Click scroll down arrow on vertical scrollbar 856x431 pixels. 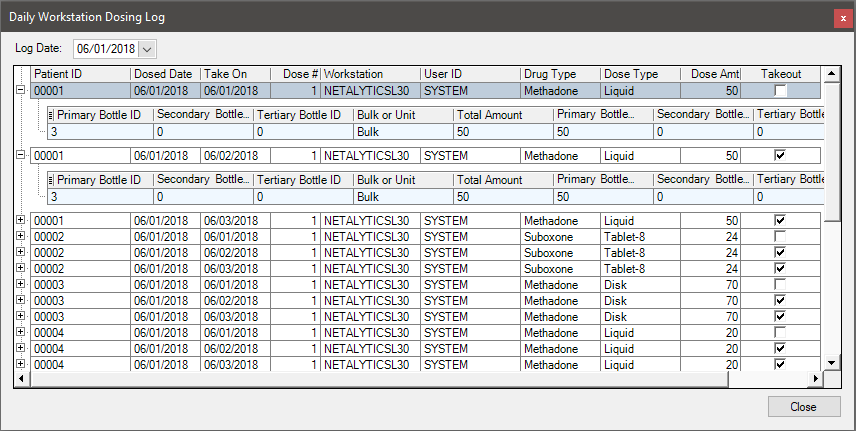831,363
